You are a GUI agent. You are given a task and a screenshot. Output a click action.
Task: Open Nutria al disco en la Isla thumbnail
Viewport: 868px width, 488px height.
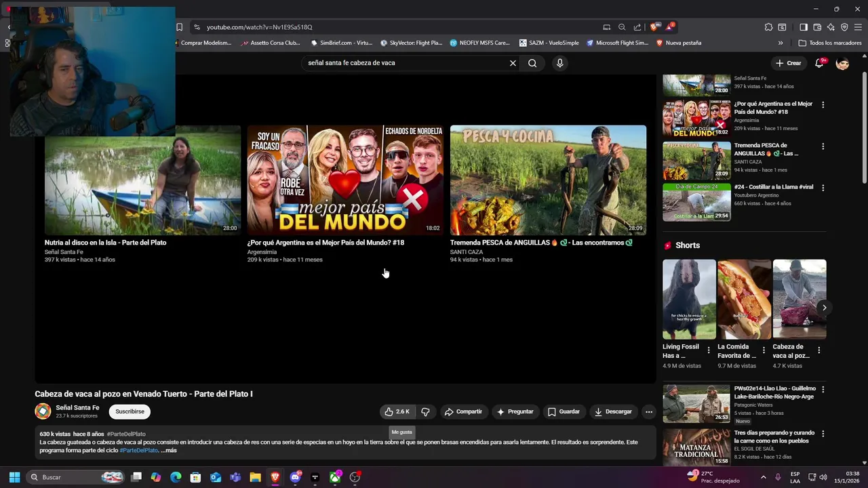142,180
